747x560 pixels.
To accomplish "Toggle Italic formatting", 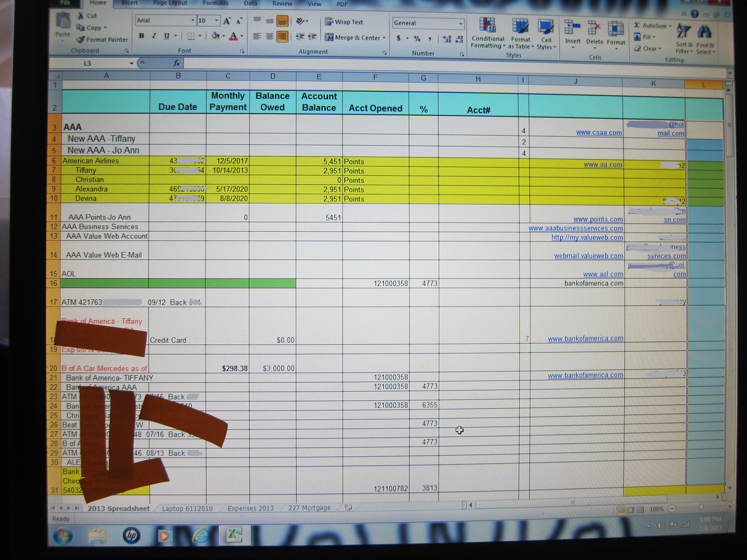I will (154, 36).
